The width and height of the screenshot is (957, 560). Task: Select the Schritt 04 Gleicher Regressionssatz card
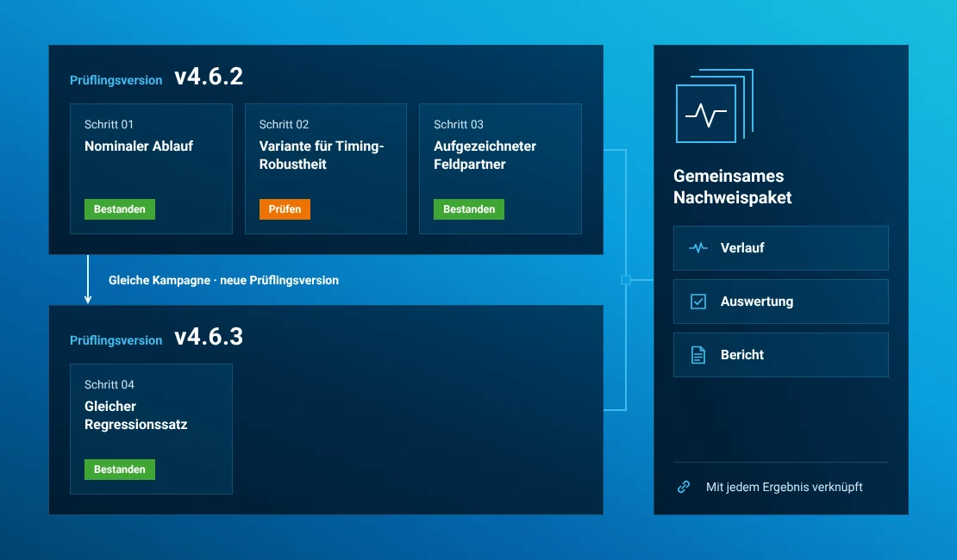click(152, 429)
